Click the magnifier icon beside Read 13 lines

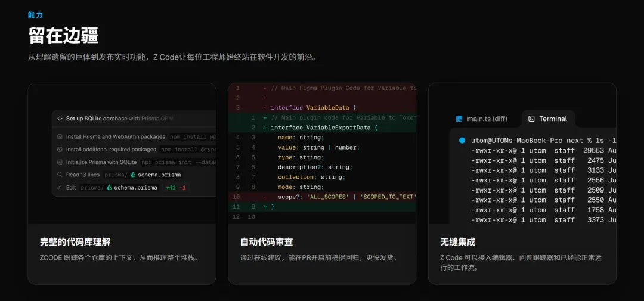60,175
